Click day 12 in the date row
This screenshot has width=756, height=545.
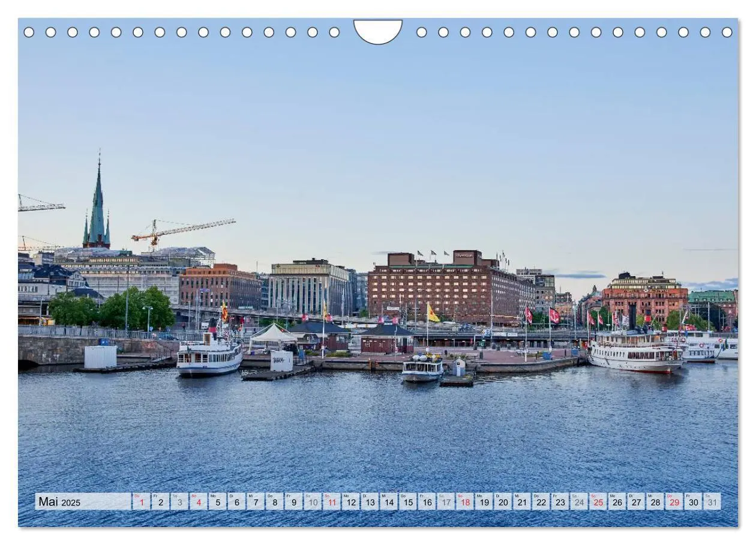pyautogui.click(x=351, y=502)
